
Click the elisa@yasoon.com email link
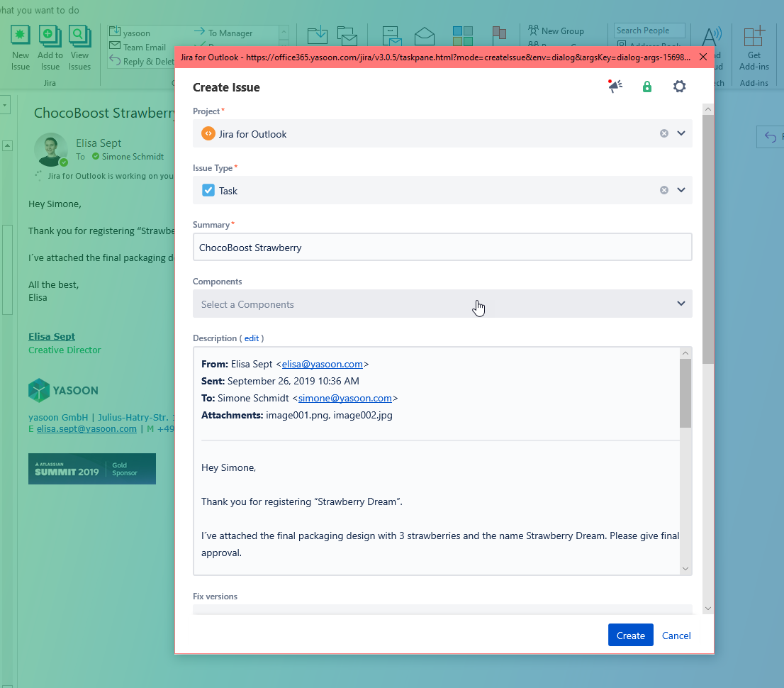(x=323, y=364)
